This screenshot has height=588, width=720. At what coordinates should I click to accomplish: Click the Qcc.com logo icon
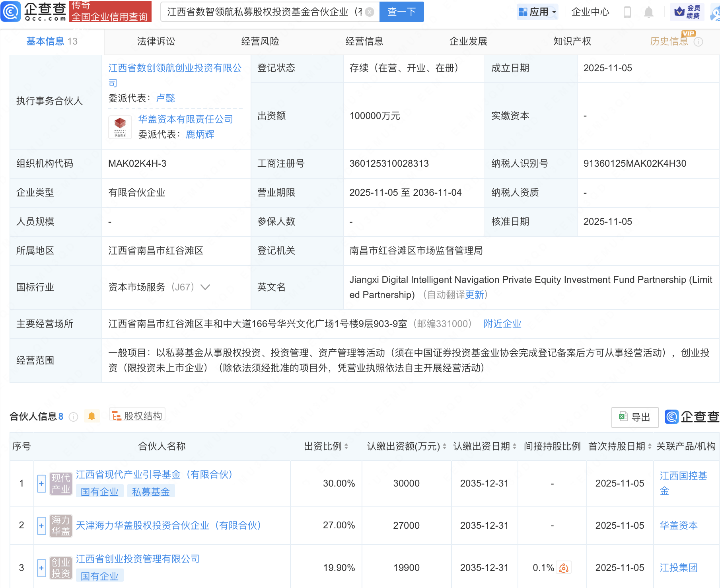(x=11, y=12)
